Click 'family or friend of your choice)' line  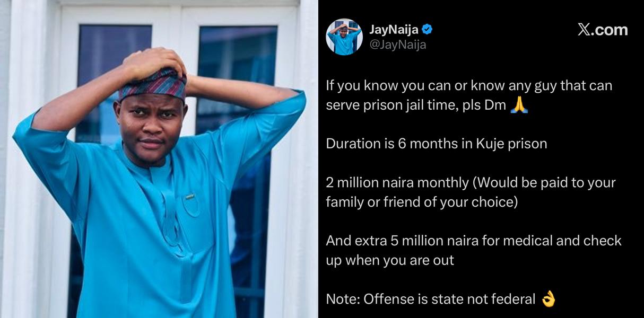tap(422, 202)
